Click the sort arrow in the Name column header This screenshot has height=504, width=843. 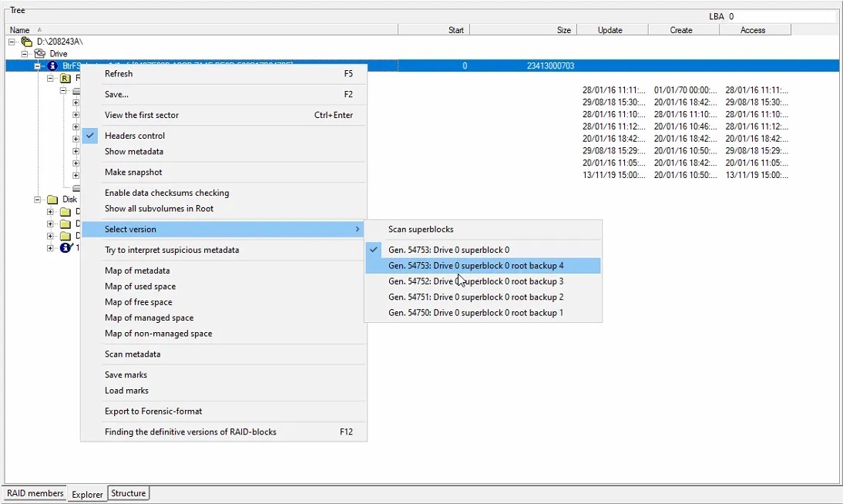point(40,30)
